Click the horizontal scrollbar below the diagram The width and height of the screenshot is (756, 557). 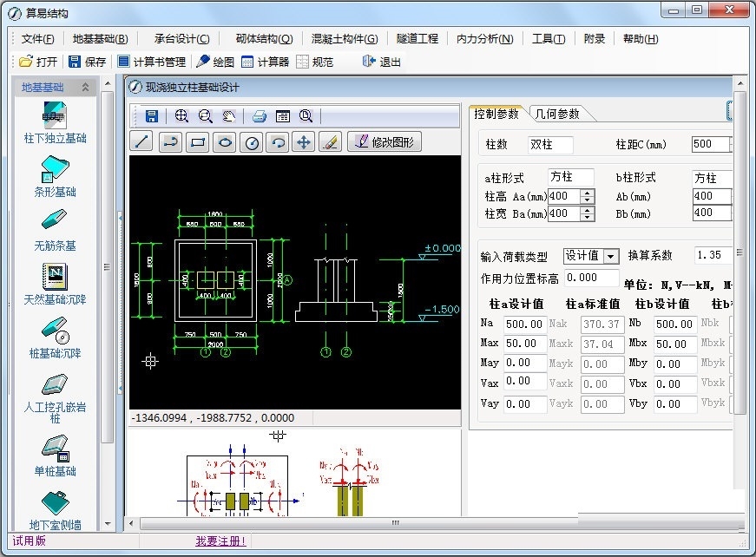(x=395, y=523)
